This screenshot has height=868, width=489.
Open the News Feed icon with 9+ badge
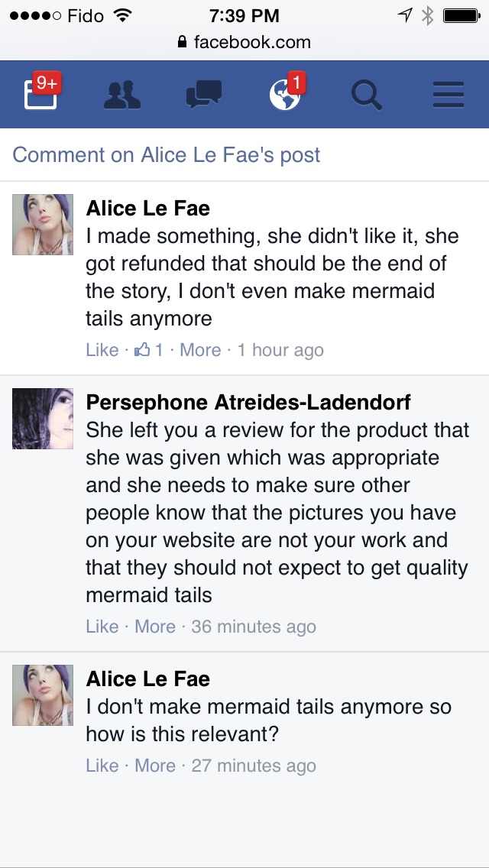click(x=40, y=96)
